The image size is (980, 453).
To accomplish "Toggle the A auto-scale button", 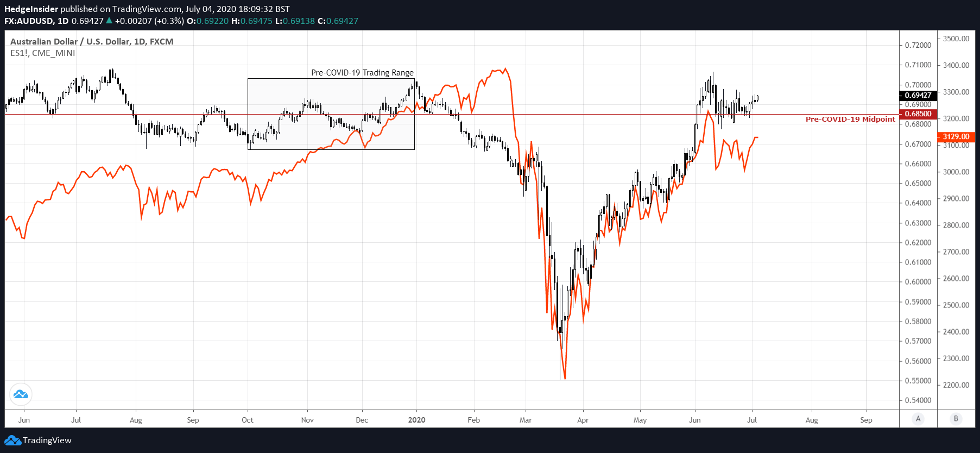I will (x=918, y=419).
